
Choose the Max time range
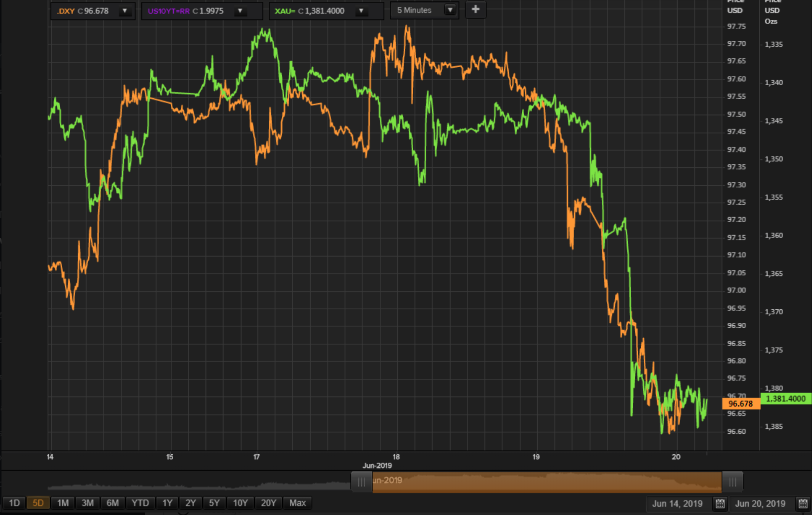pyautogui.click(x=298, y=503)
